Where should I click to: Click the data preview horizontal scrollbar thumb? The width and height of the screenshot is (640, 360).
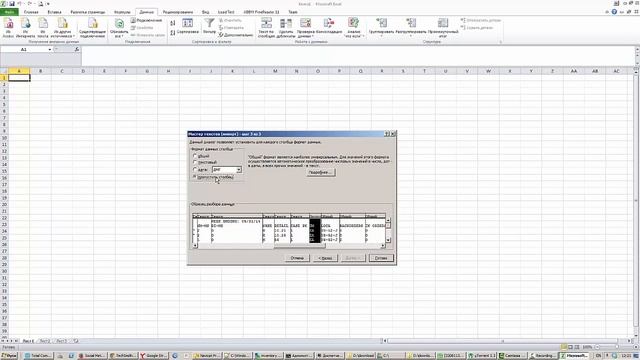[x=299, y=245]
